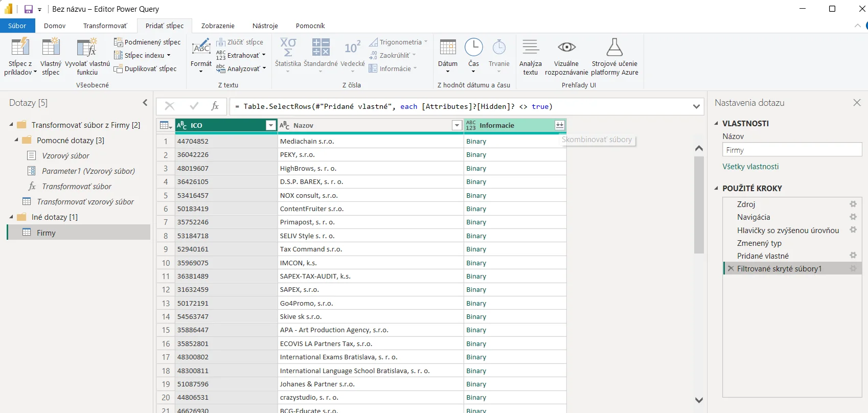Image resolution: width=868 pixels, height=413 pixels.
Task: Collapse Transformovať súbor z Firmy group
Action: 11,125
